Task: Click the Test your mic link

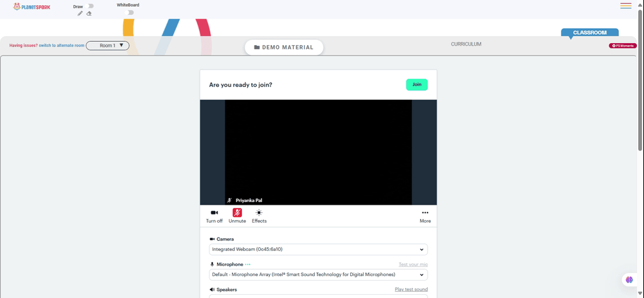Action: coord(413,265)
